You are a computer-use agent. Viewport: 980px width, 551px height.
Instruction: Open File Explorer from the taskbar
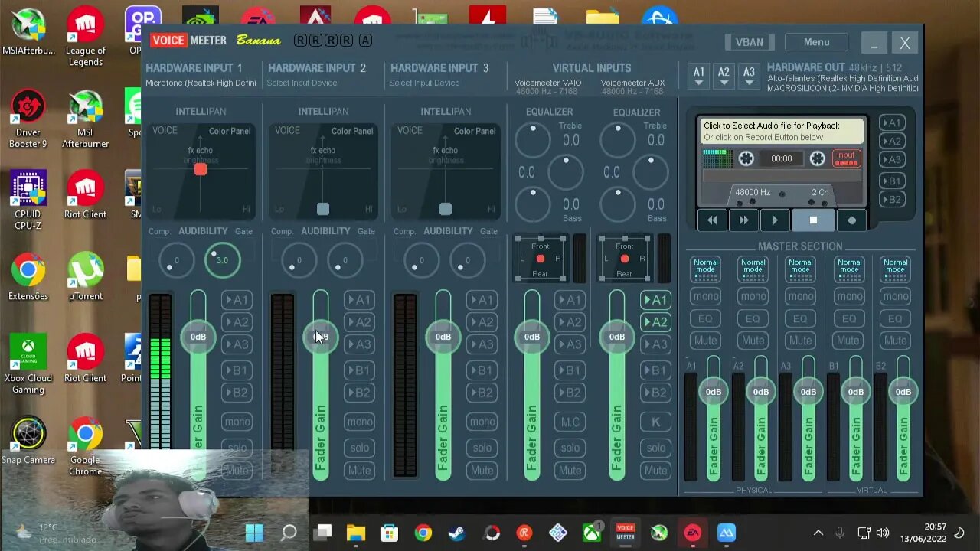[356, 533]
